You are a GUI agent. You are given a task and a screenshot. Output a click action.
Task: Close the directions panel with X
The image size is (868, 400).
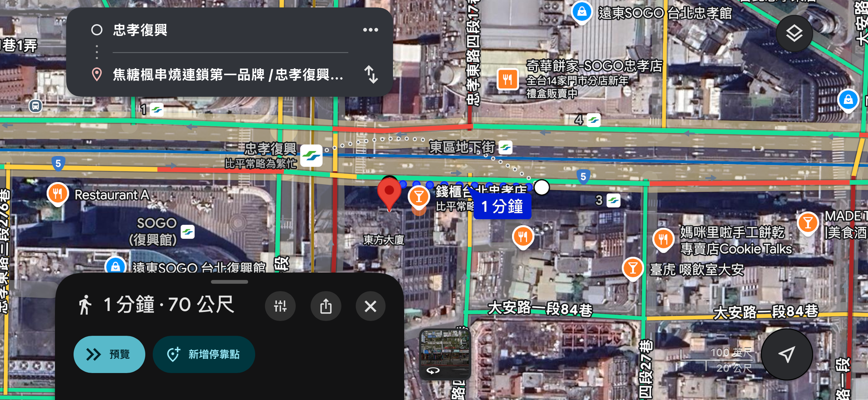point(370,306)
